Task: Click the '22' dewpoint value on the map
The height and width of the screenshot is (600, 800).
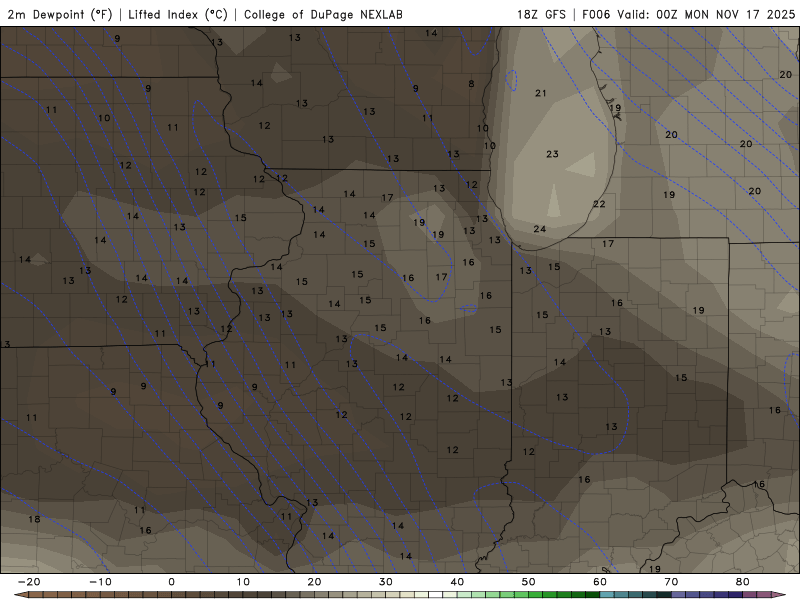Action: [599, 204]
